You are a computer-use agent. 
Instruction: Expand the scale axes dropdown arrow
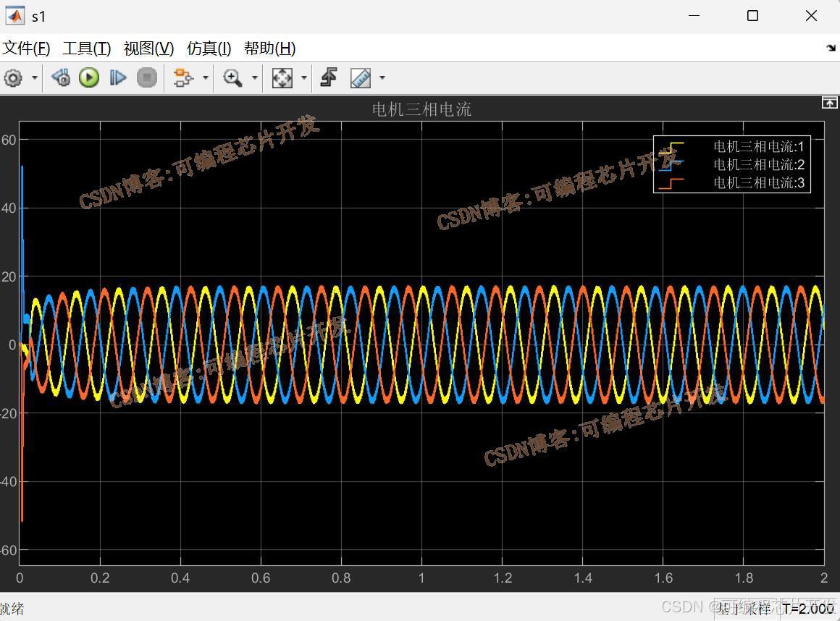(303, 78)
